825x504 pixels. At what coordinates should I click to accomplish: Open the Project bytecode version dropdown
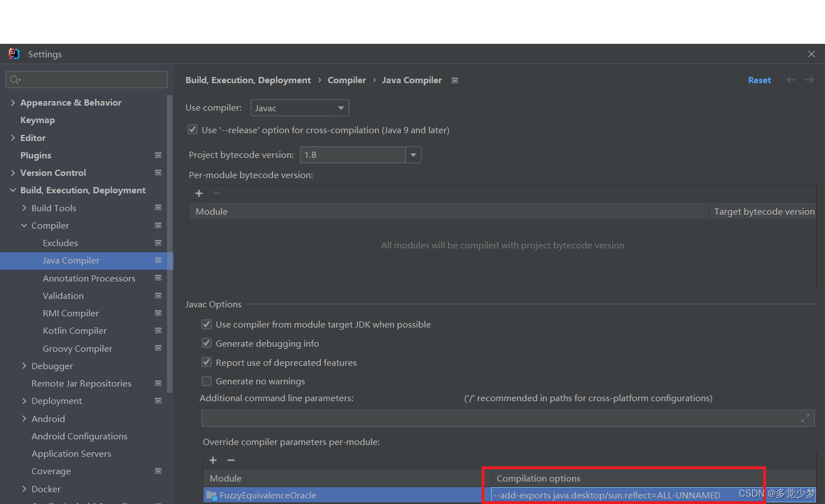tap(414, 155)
